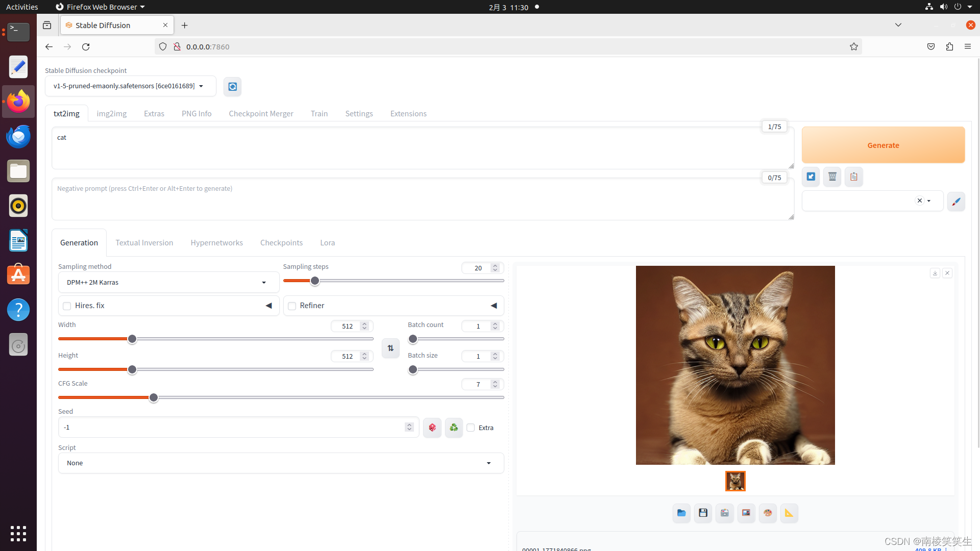Viewport: 980px width, 551px height.
Task: Expand Firefox list all tabs chevron
Action: point(898,25)
